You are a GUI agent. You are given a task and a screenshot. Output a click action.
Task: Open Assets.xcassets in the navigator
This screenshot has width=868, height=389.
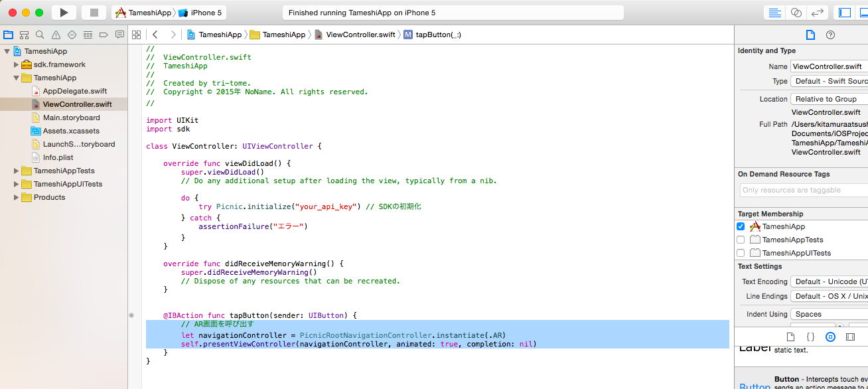[70, 131]
